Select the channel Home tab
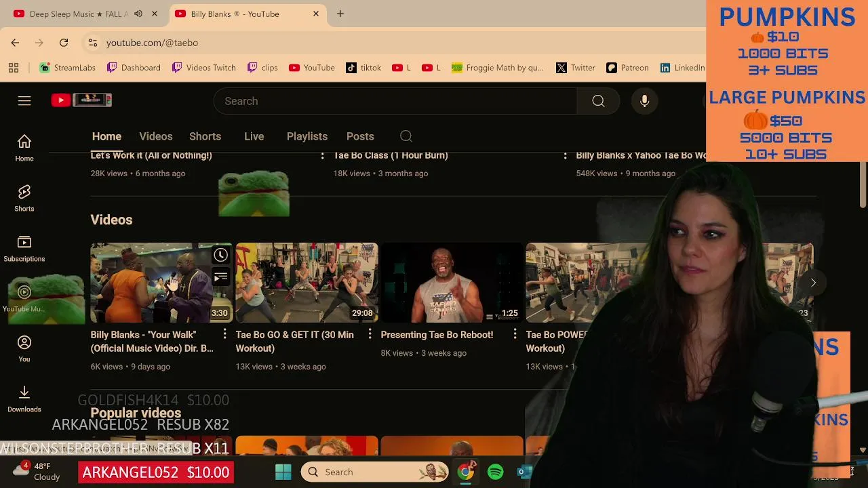The width and height of the screenshot is (868, 488). pos(106,136)
